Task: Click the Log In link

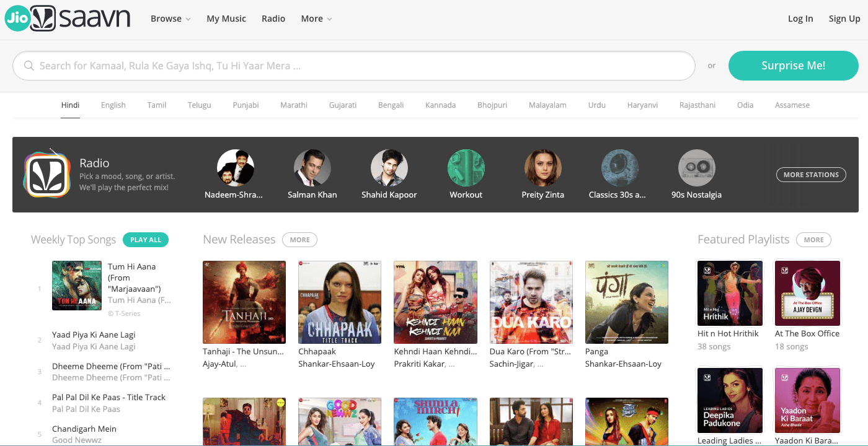Action: click(800, 19)
